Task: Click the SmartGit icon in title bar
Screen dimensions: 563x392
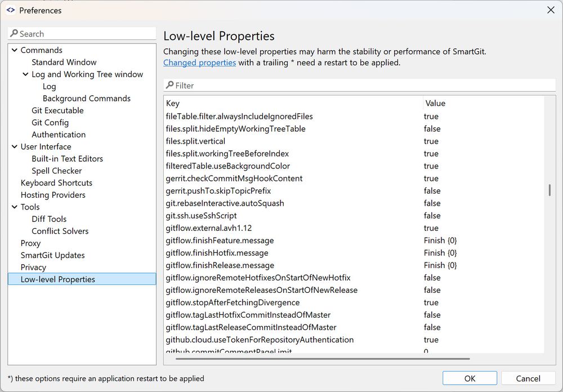Action: [x=10, y=10]
